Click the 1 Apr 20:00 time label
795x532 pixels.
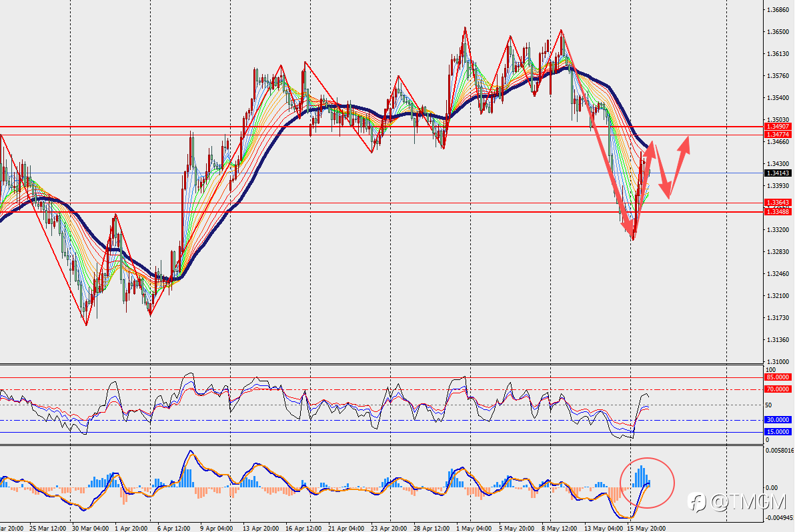coord(131,528)
